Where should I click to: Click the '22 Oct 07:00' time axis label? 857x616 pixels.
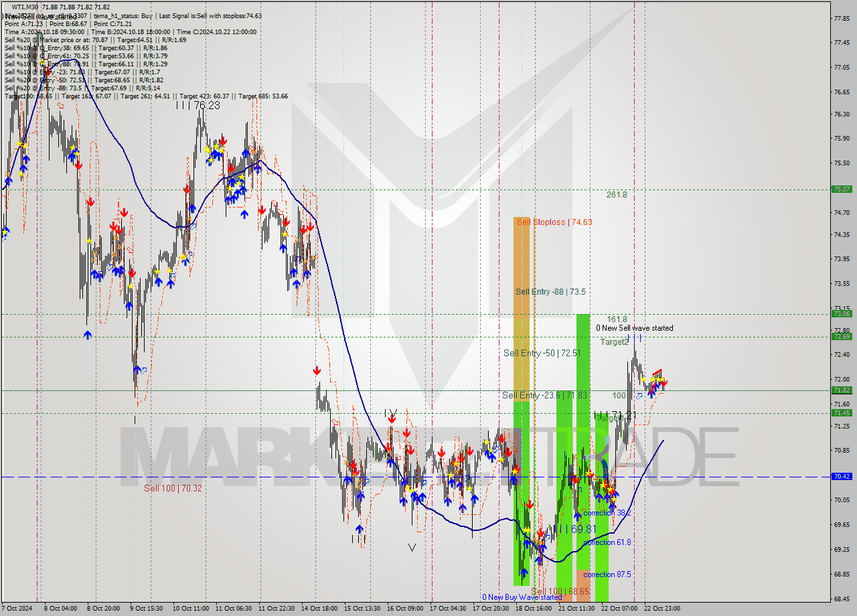click(x=619, y=608)
